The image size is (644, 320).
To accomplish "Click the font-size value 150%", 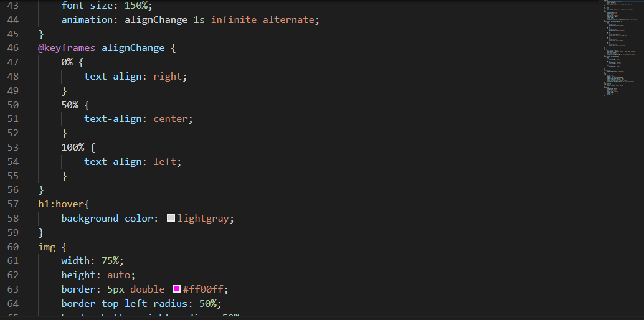I will pos(136,6).
